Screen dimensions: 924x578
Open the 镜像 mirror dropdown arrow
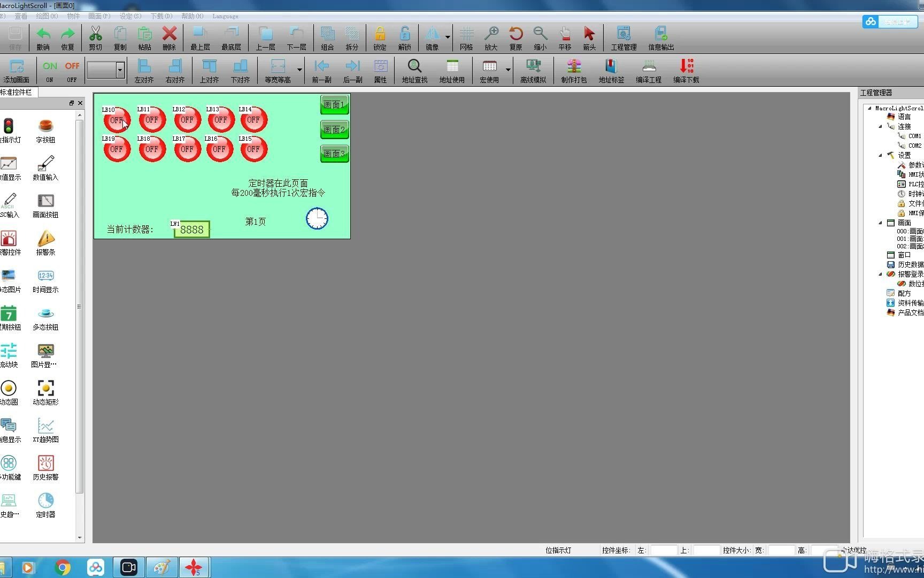(x=448, y=37)
